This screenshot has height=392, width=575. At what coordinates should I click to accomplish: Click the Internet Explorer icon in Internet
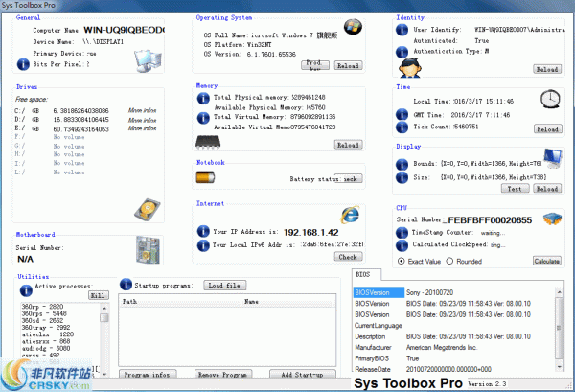click(350, 215)
